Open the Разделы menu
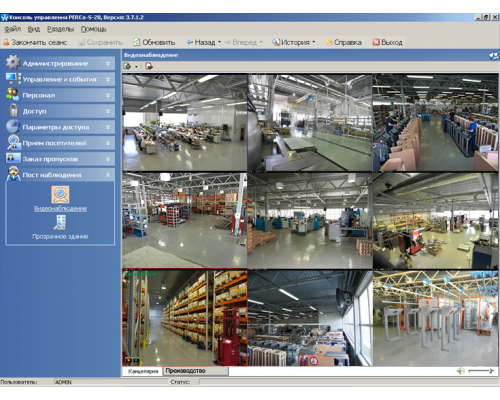This screenshot has width=500, height=400. pyautogui.click(x=60, y=29)
